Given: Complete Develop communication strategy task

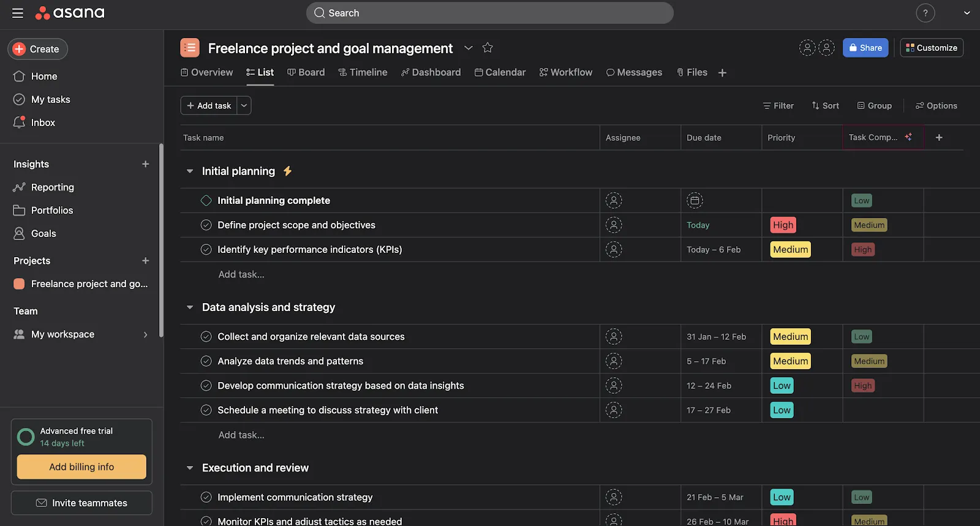Looking at the screenshot, I should point(206,385).
